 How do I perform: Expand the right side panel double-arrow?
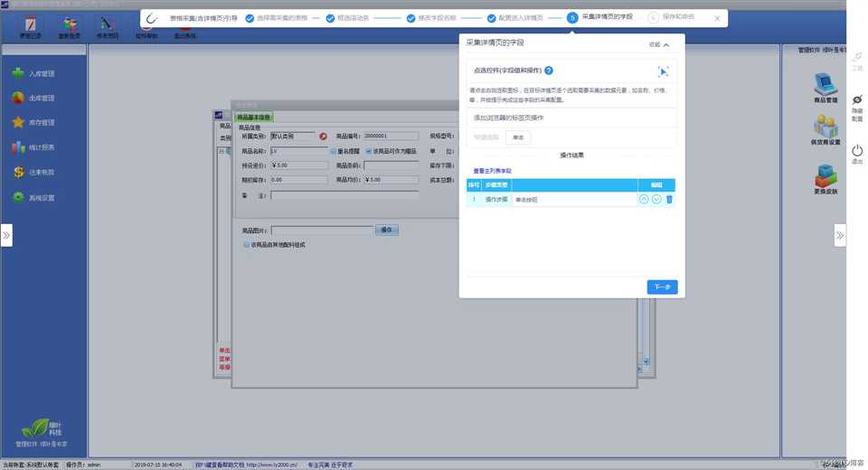click(840, 235)
